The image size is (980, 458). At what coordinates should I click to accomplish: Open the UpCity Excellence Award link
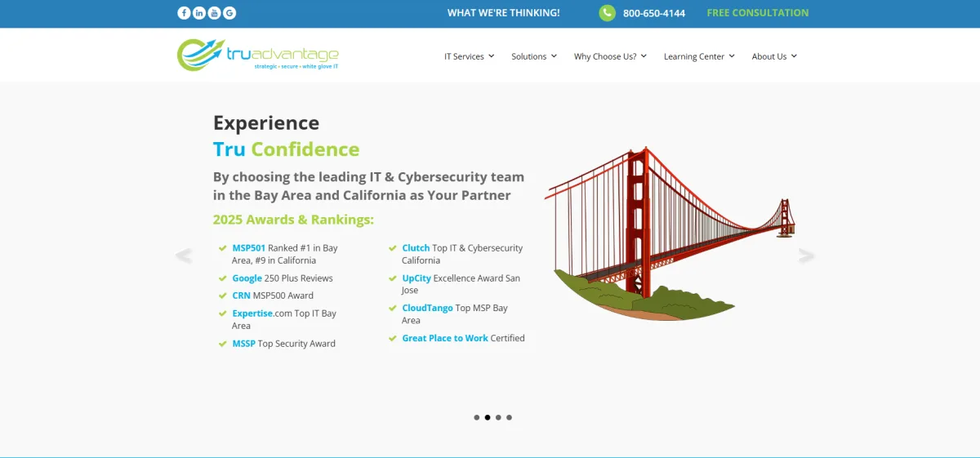tap(416, 278)
